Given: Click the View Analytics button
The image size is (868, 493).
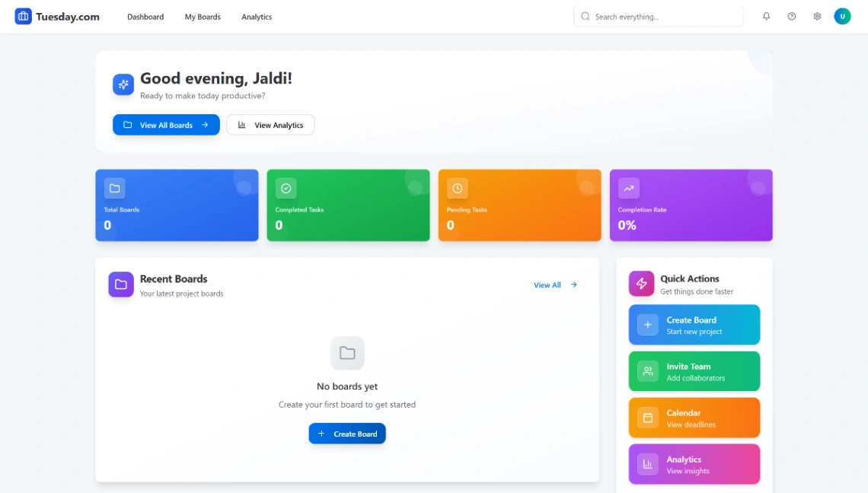Looking at the screenshot, I should 270,125.
